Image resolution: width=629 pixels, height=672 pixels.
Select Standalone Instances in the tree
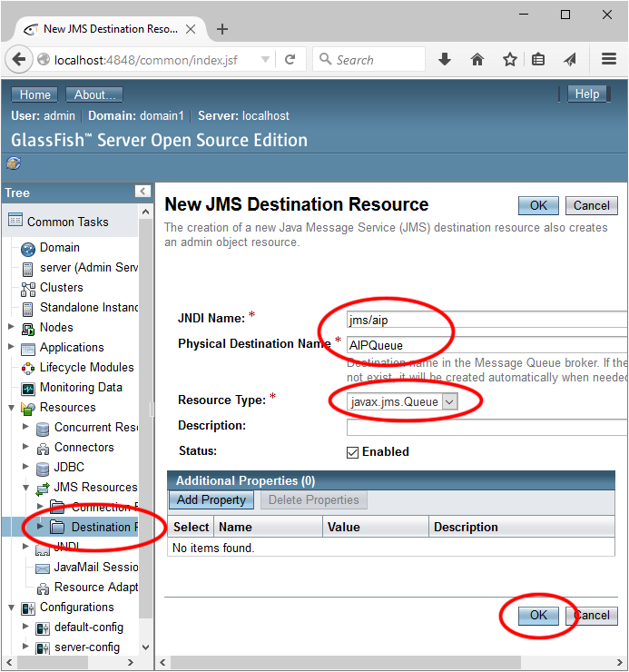click(89, 308)
